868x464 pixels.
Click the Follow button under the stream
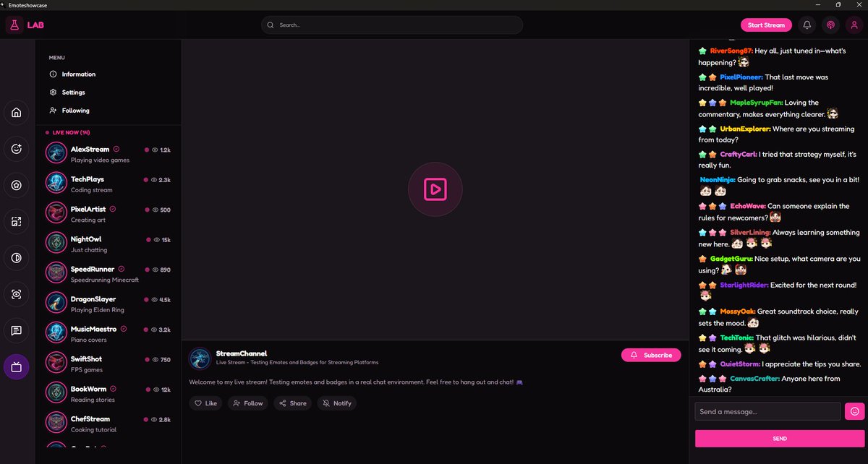click(x=248, y=403)
